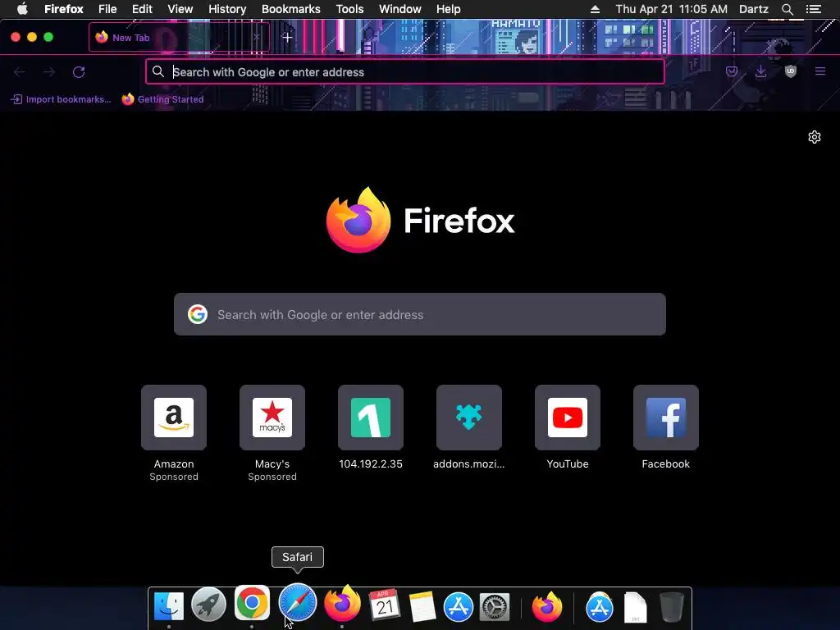The image size is (840, 630).
Task: Open the Bookmarks menu
Action: (291, 9)
